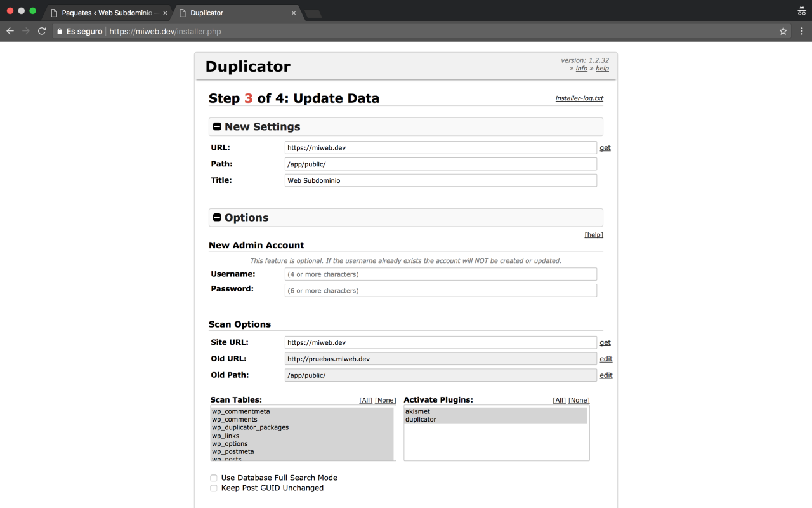Screen dimensions: 812x508
Task: Click edit beside the Old Path field
Action: point(606,375)
